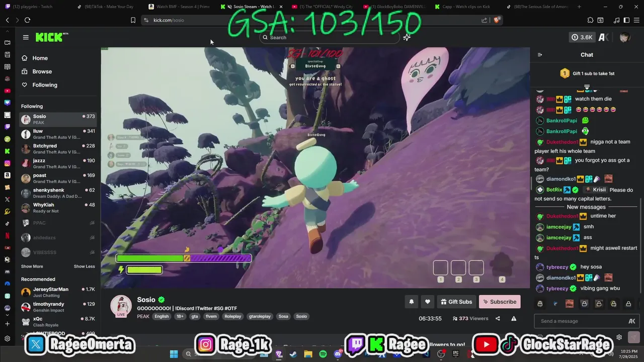
Task: Report stream with warning triangle icon
Action: coord(514,318)
